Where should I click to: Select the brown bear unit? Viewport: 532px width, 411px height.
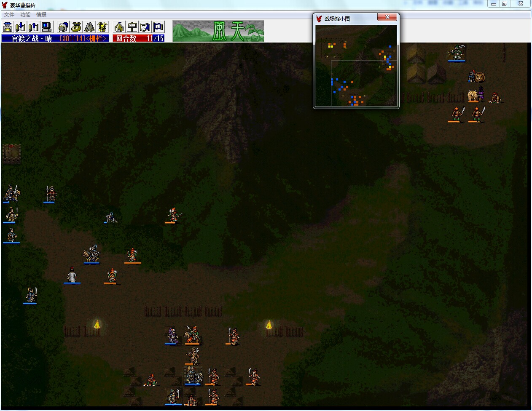[x=480, y=77]
